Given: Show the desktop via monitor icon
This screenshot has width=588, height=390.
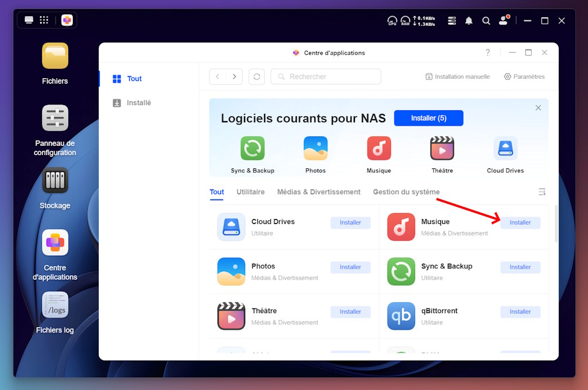Looking at the screenshot, I should point(29,20).
